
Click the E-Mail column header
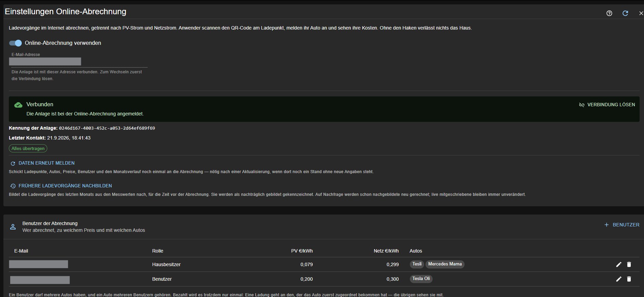click(x=21, y=251)
